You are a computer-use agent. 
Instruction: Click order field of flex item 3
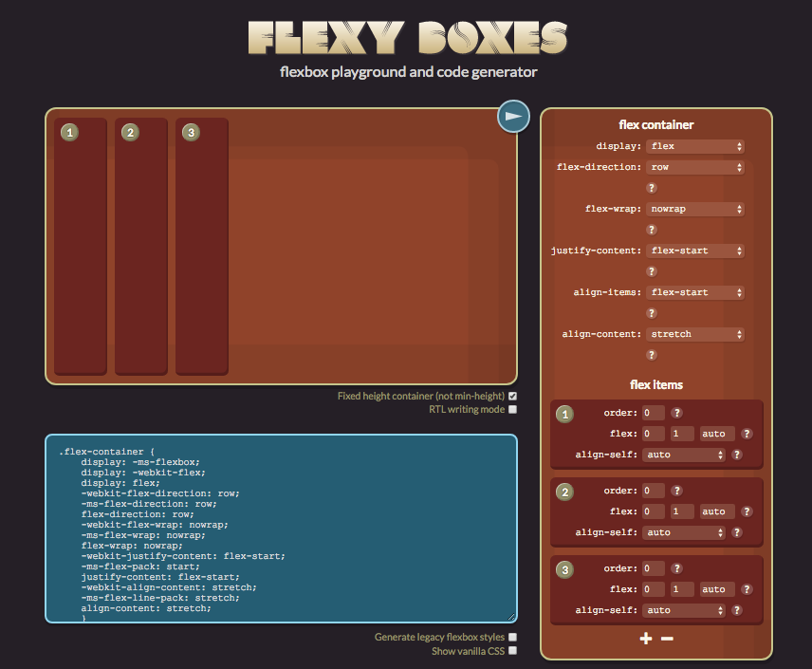click(x=653, y=568)
